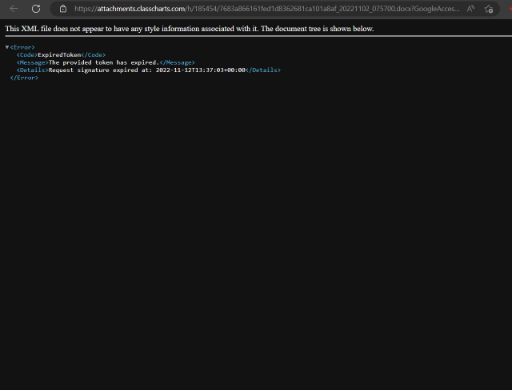Click 'Request signature expired at' details line

click(x=147, y=70)
